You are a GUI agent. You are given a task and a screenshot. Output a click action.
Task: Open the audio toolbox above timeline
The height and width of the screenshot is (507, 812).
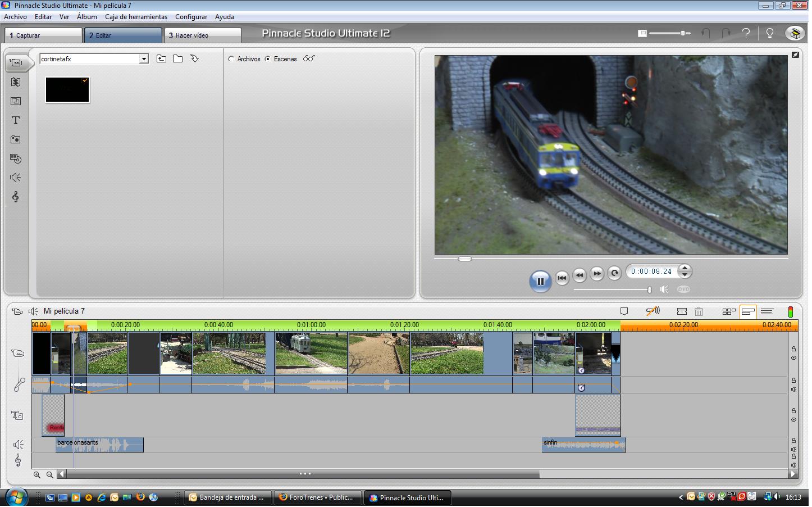(33, 311)
